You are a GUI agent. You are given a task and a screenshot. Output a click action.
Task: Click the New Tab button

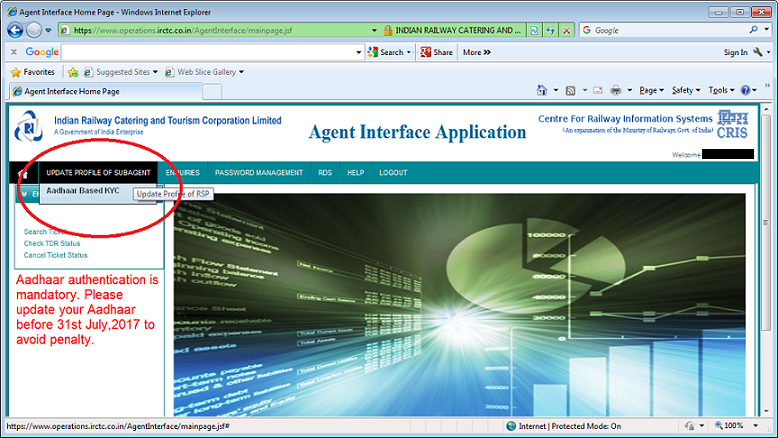pyautogui.click(x=212, y=92)
